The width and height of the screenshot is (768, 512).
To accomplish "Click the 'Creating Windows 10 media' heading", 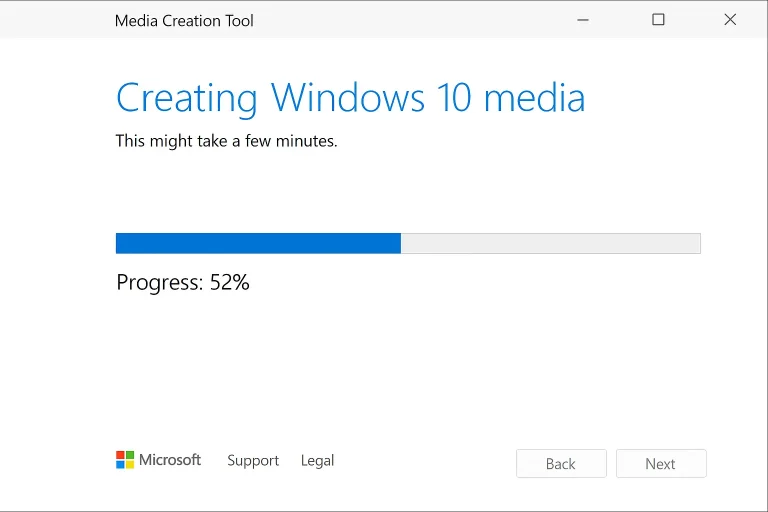I will click(x=351, y=99).
